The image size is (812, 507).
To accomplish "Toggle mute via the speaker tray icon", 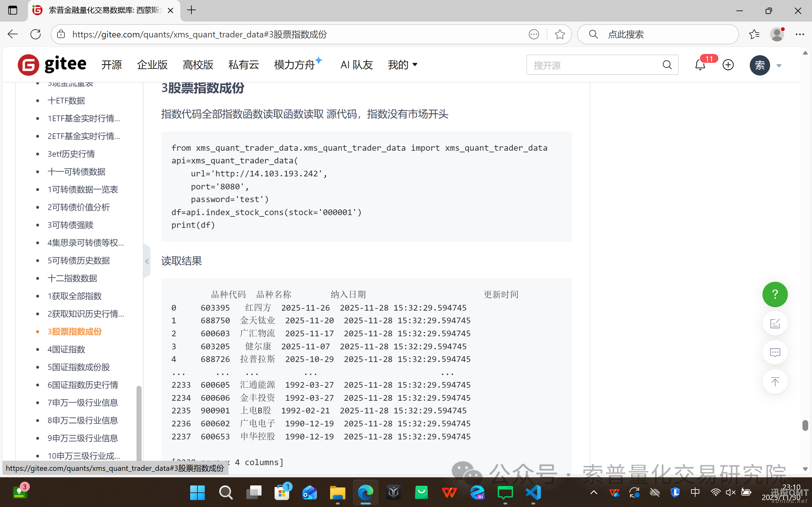I will pos(730,492).
